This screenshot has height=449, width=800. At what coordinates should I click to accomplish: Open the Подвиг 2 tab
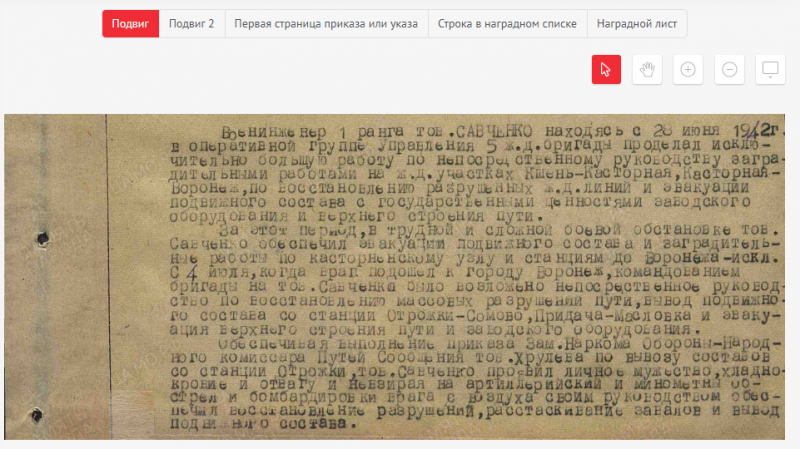(192, 24)
